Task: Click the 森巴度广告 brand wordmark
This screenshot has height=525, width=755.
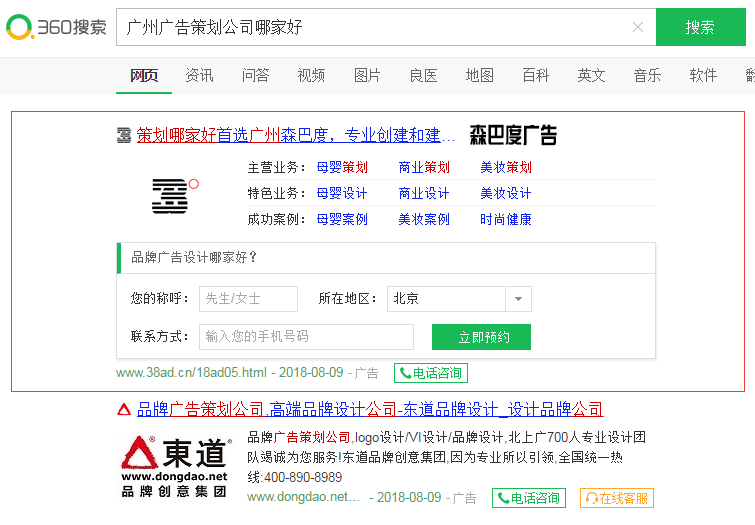Action: pos(513,135)
